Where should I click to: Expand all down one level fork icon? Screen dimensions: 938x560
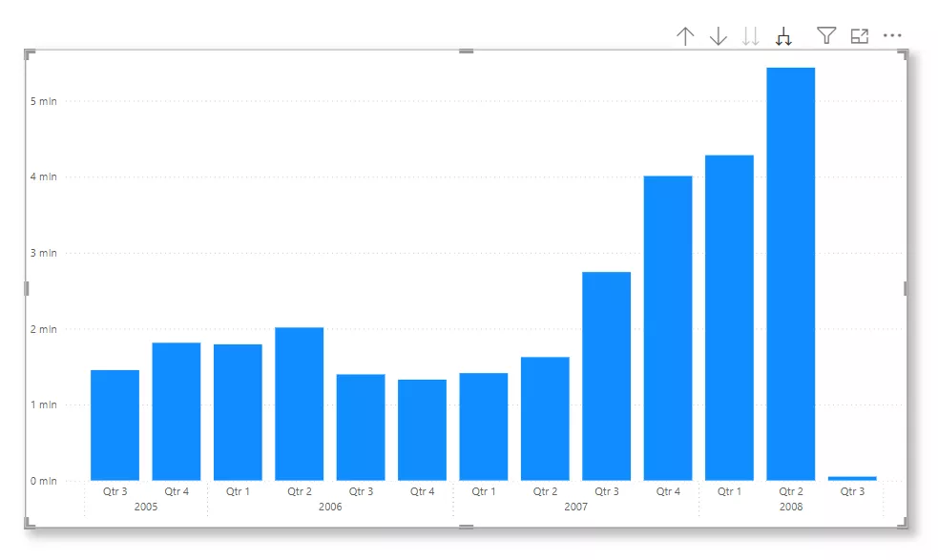click(783, 36)
